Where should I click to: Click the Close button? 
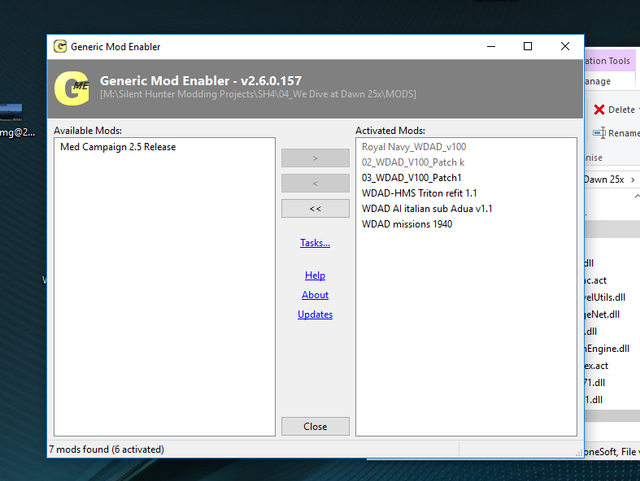[315, 426]
